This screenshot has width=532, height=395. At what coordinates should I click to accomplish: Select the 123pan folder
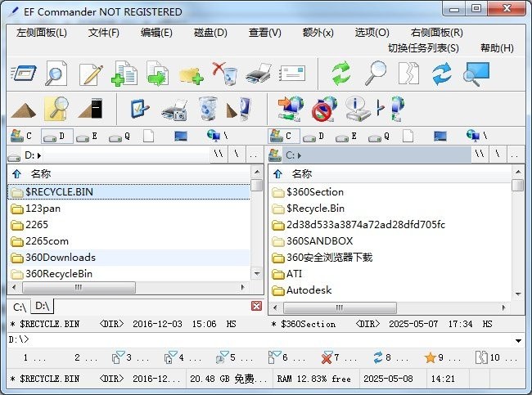[128, 209]
